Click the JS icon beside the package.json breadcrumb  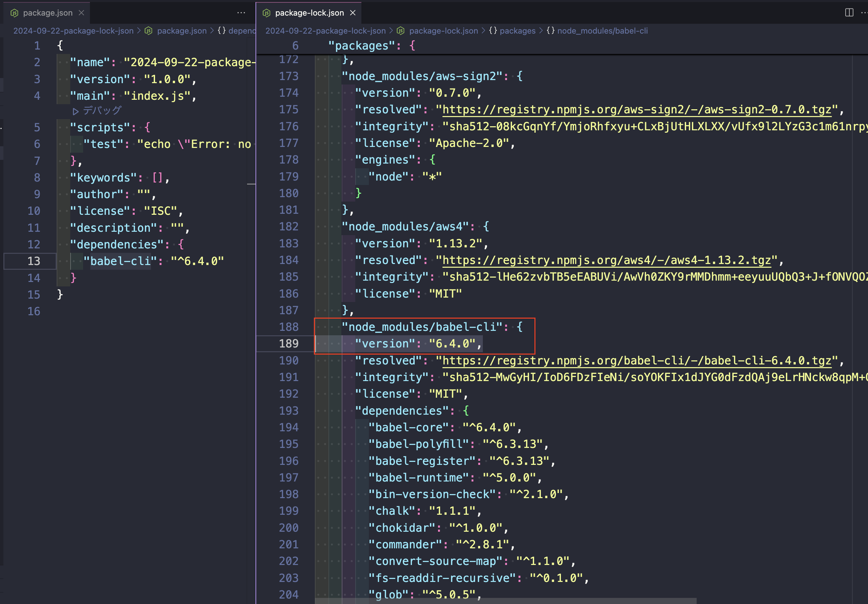(149, 31)
